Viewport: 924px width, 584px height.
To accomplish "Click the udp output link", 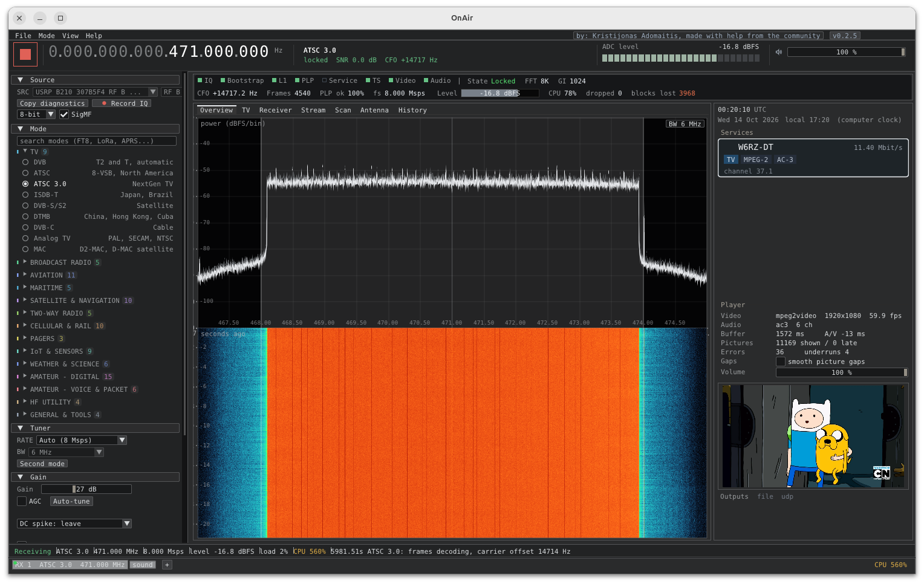I will coord(787,496).
